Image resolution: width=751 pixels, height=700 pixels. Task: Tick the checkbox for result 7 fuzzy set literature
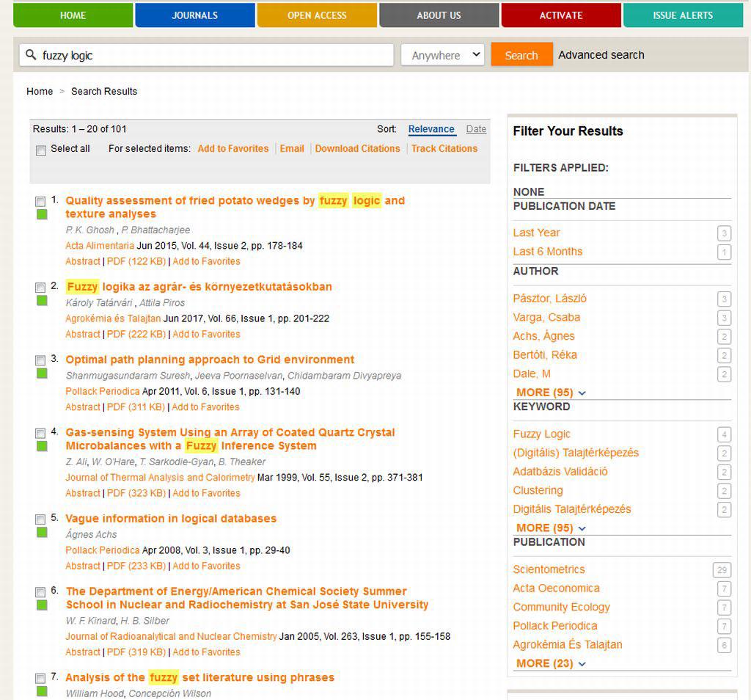coord(41,679)
